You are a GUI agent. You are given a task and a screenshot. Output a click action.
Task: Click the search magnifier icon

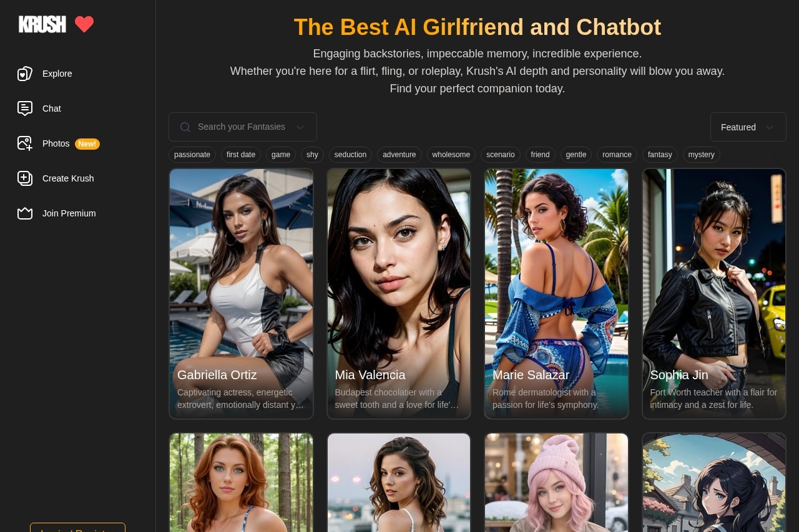[185, 127]
